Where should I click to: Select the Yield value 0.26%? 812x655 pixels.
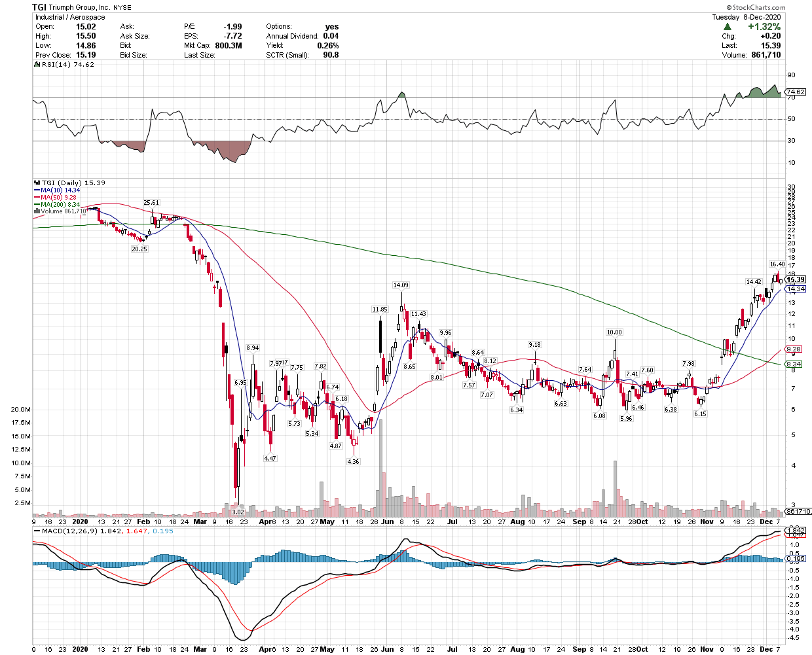click(x=328, y=46)
